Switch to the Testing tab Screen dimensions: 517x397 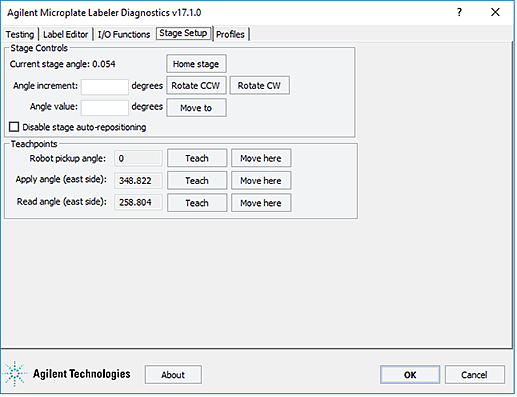tap(20, 34)
